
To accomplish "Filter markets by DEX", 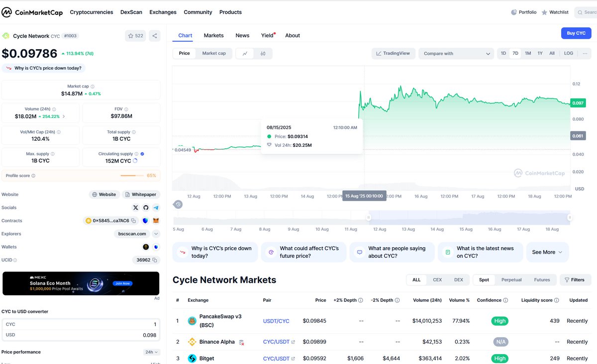I will 459,280.
